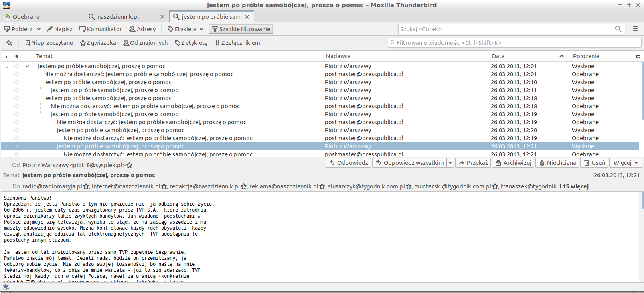Star the sender piotr8@sysplex.pl contact
644x293 pixels.
tap(130, 165)
